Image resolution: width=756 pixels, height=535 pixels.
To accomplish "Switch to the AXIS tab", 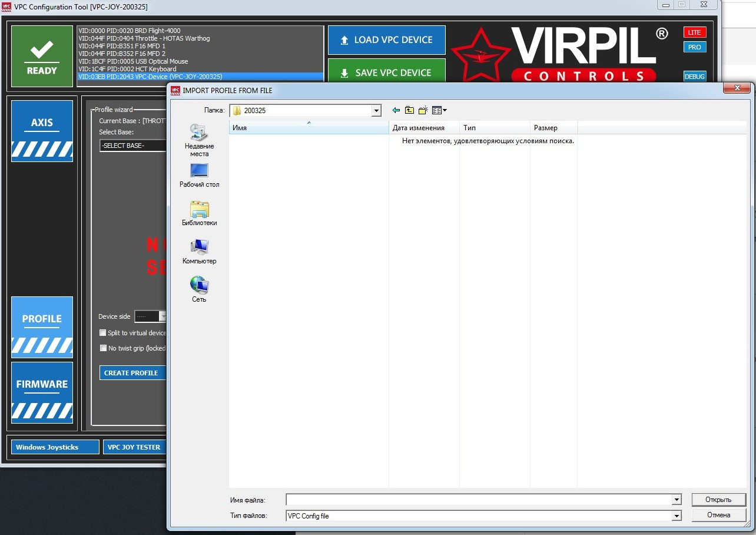I will [42, 131].
